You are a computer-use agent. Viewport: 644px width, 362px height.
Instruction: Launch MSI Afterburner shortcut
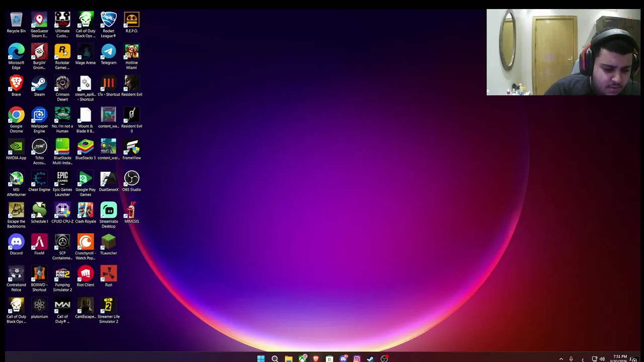(x=16, y=184)
